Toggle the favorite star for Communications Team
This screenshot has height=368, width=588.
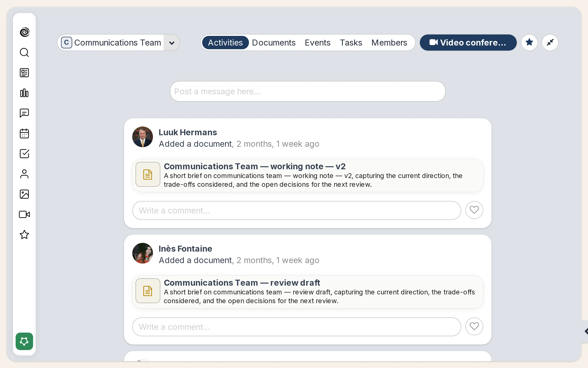pos(529,43)
